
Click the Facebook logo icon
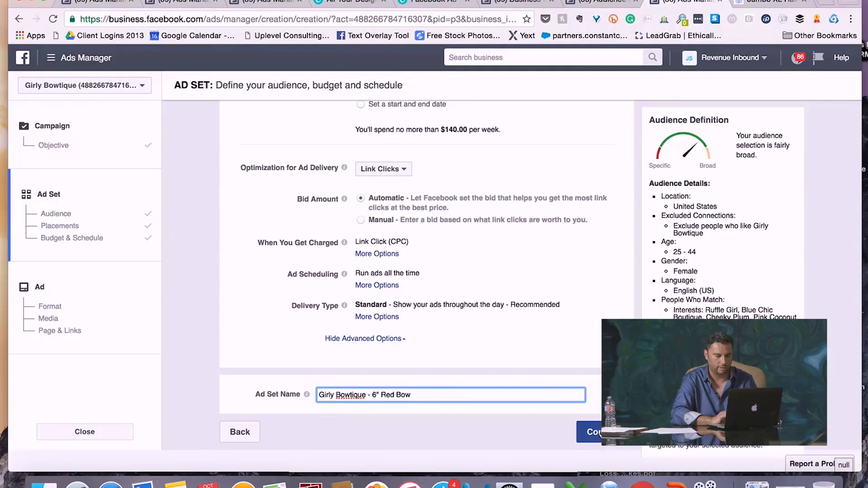pos(23,57)
